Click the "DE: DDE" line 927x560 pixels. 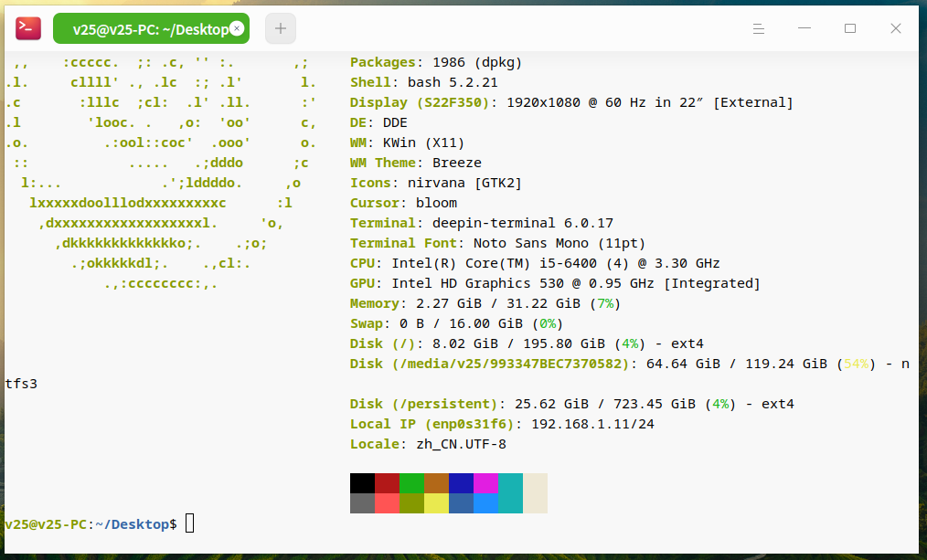pyautogui.click(x=378, y=122)
